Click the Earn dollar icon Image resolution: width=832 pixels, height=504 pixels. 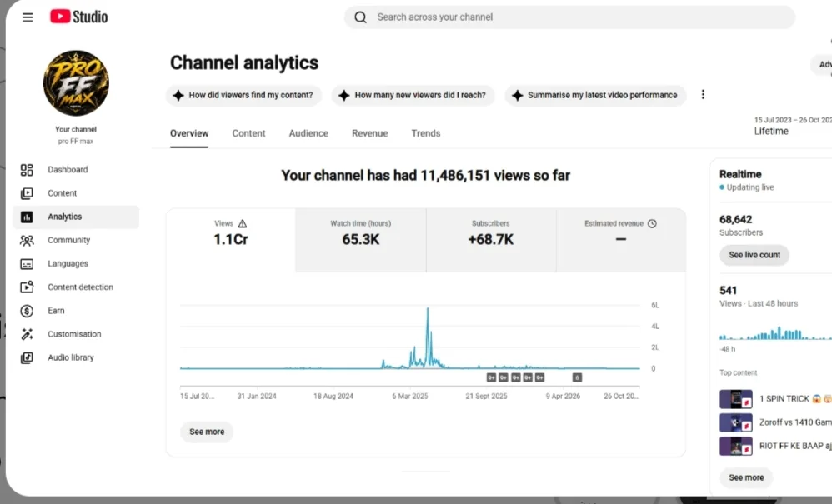(27, 311)
